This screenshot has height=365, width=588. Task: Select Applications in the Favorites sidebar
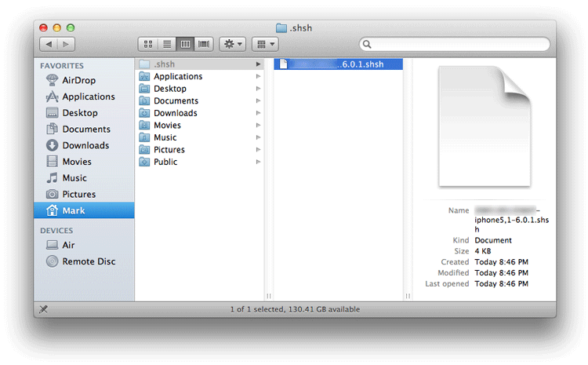(88, 97)
